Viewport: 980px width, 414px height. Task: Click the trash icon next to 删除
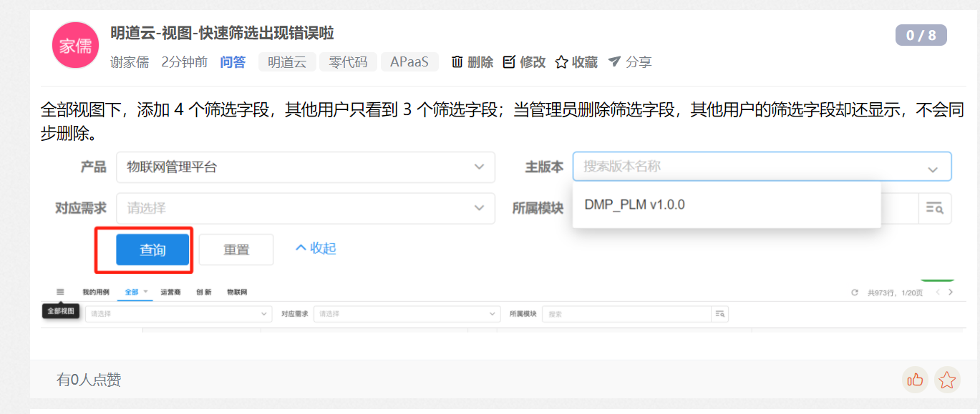click(457, 62)
